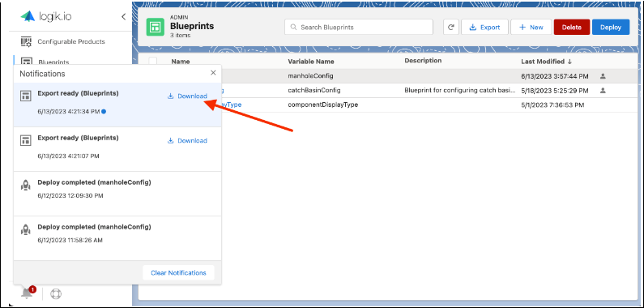The height and width of the screenshot is (308, 644).
Task: Download the 4:21:07 PM export
Action: (x=187, y=141)
